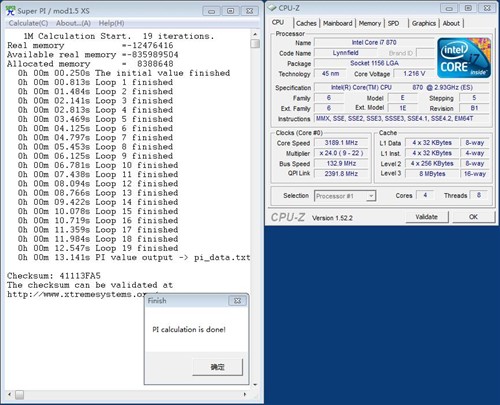Click the Stepping value '5'
The height and width of the screenshot is (405, 500).
pyautogui.click(x=474, y=98)
